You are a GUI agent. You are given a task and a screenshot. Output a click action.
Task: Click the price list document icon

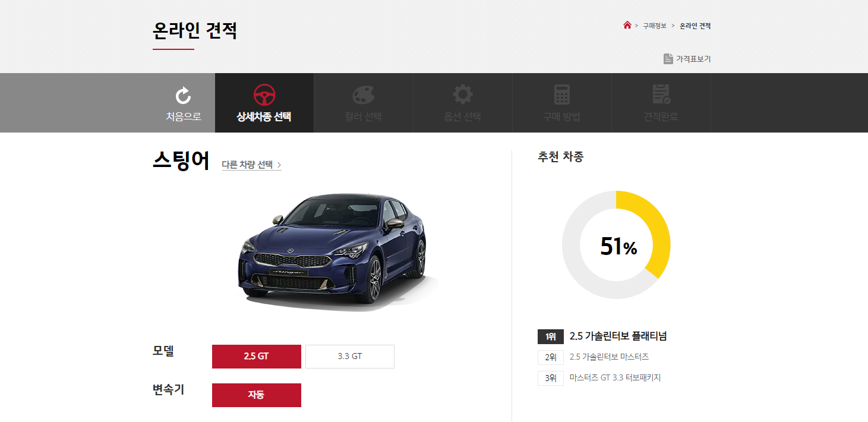668,59
